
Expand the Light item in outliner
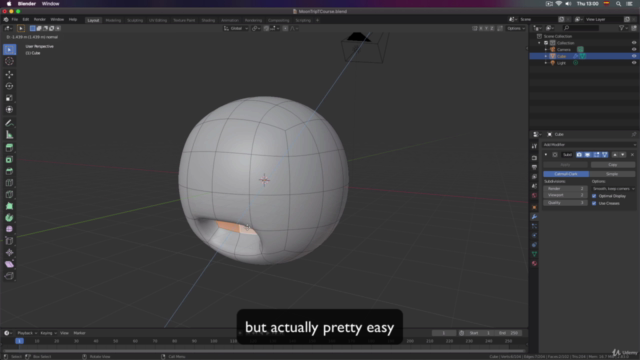[546, 63]
